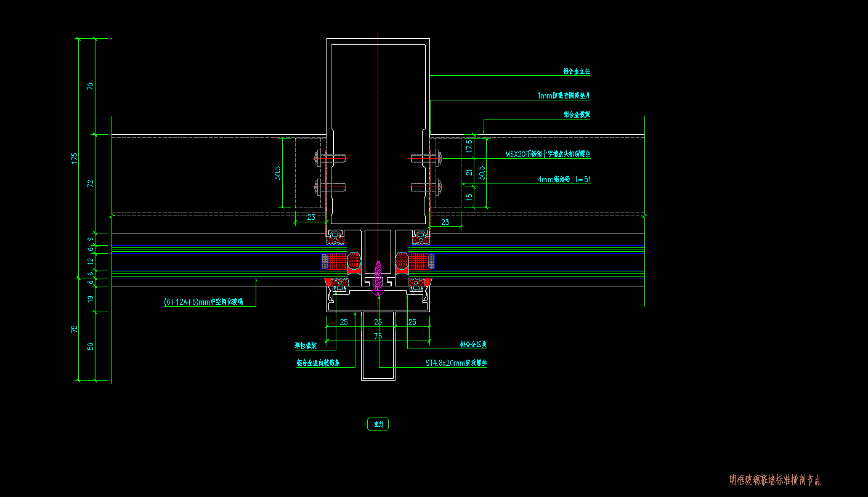The image size is (868, 497).
Task: Click the 75 total width dimension
Action: 378,336
